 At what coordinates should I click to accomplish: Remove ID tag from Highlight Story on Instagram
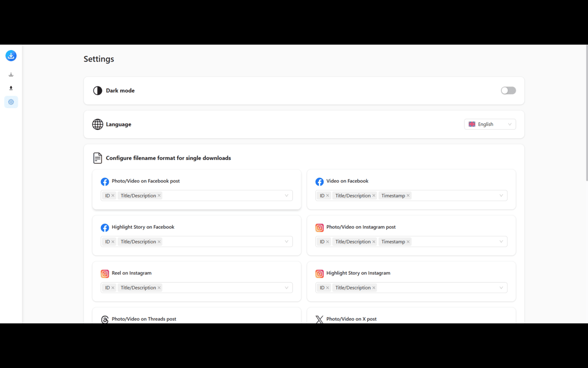pyautogui.click(x=328, y=287)
